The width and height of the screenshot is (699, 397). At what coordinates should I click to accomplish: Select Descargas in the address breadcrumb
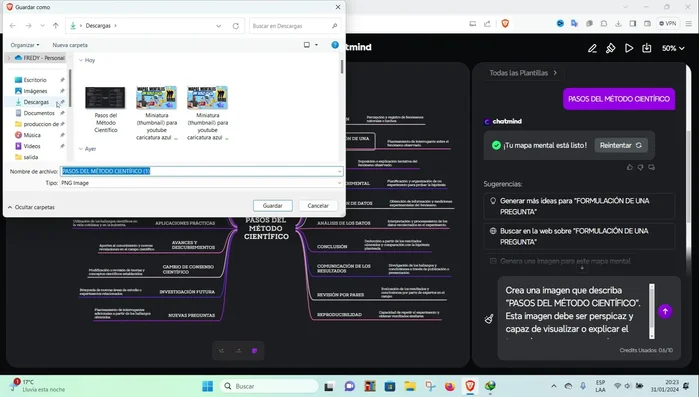[98, 26]
